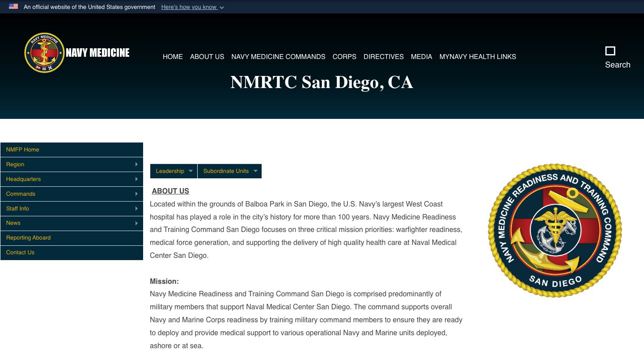This screenshot has width=644, height=362.
Task: Expand the Headquarters sidebar arrow
Action: point(136,179)
